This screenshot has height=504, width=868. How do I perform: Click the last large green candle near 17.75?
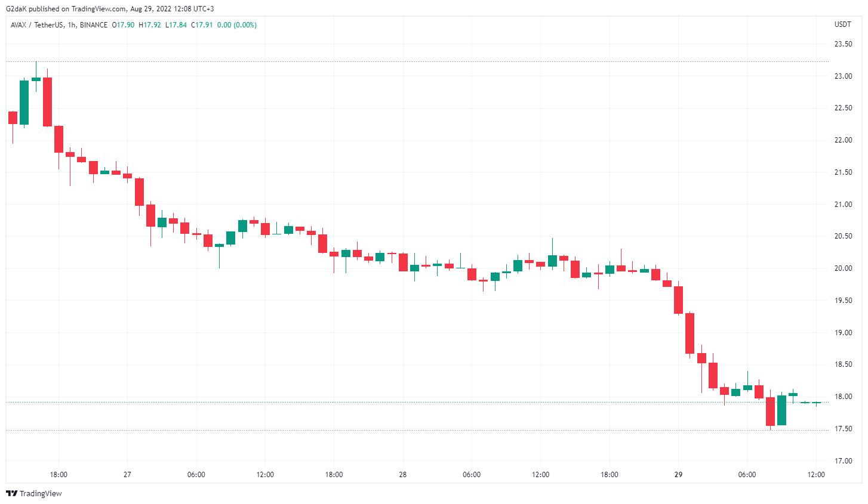tap(781, 410)
